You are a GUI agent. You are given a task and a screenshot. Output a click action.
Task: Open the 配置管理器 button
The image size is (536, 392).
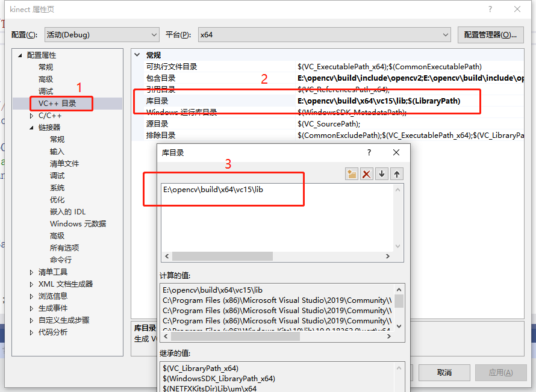[x=491, y=35]
